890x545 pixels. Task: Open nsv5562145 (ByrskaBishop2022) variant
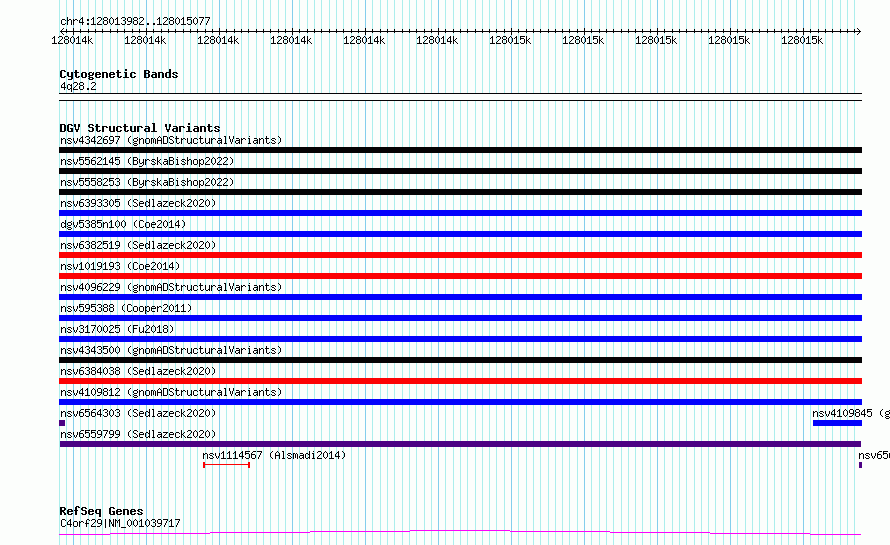click(147, 161)
